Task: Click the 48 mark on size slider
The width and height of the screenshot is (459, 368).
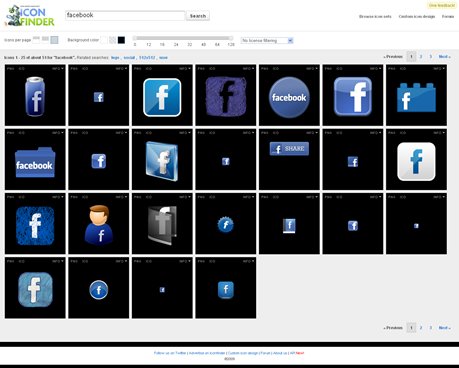Action: point(203,44)
